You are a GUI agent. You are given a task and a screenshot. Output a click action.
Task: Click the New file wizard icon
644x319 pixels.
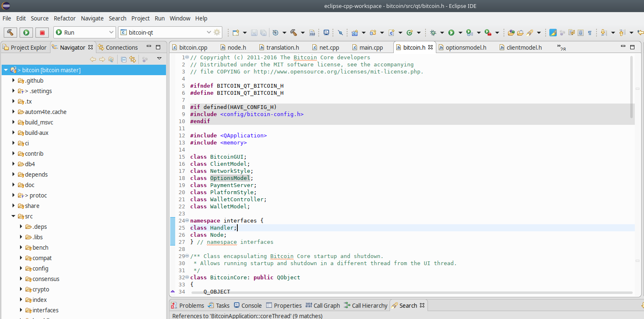pyautogui.click(x=236, y=32)
